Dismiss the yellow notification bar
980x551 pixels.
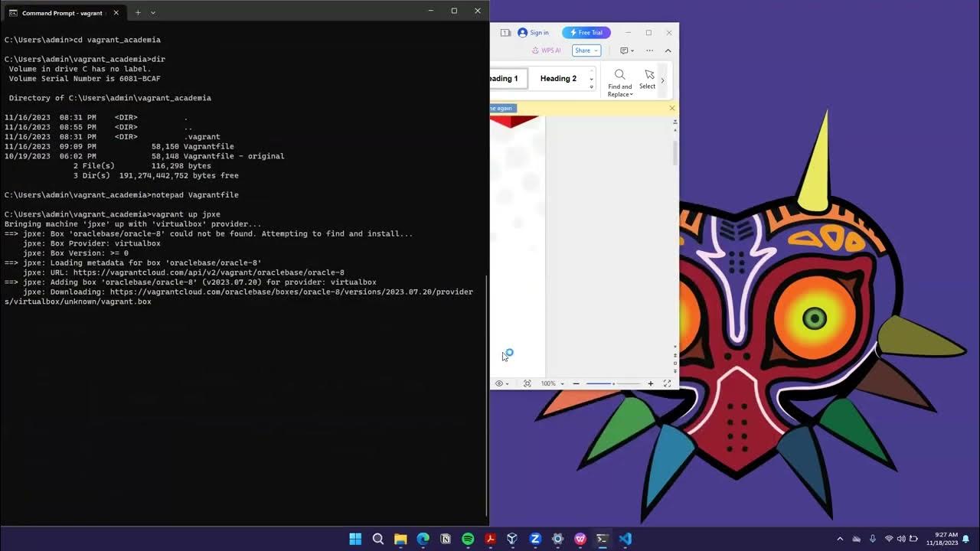(x=672, y=108)
